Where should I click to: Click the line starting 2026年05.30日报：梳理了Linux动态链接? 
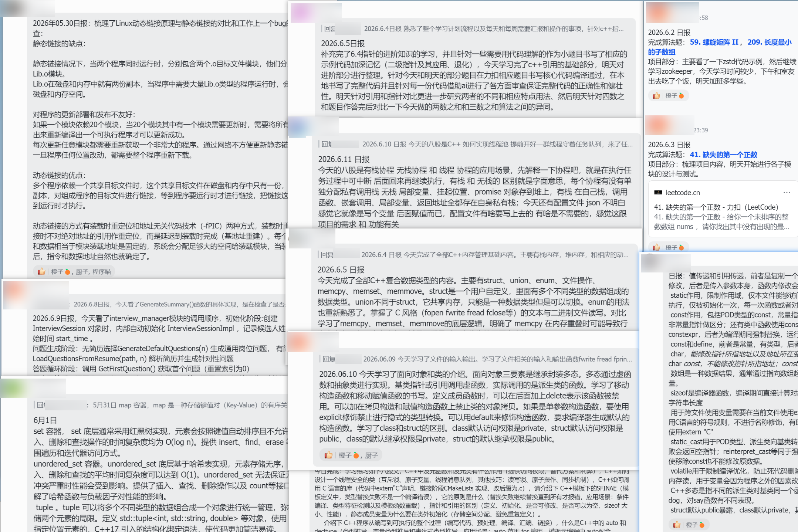(x=160, y=23)
